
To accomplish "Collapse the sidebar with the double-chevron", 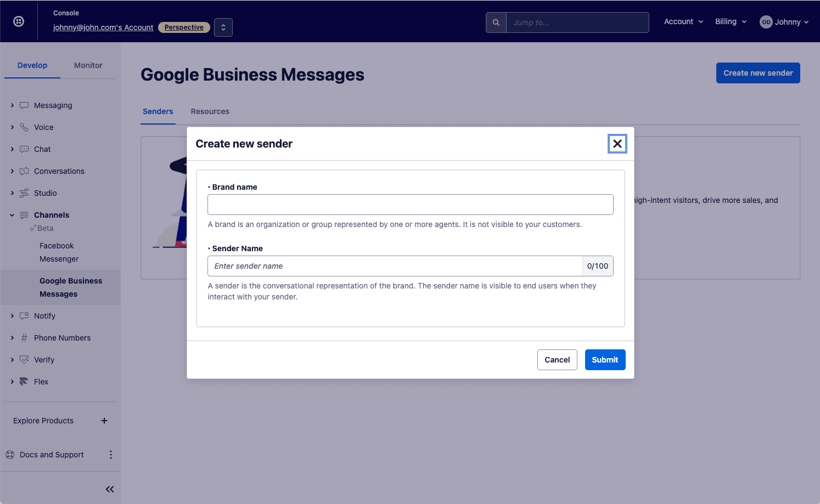I will coord(109,489).
